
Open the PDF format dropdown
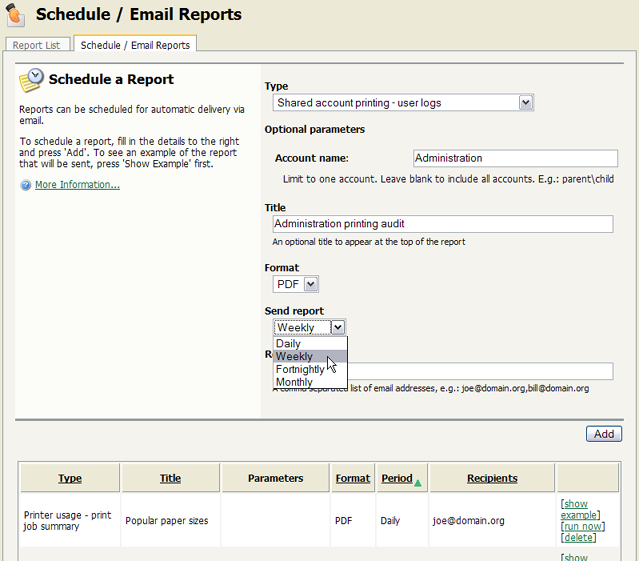(295, 284)
